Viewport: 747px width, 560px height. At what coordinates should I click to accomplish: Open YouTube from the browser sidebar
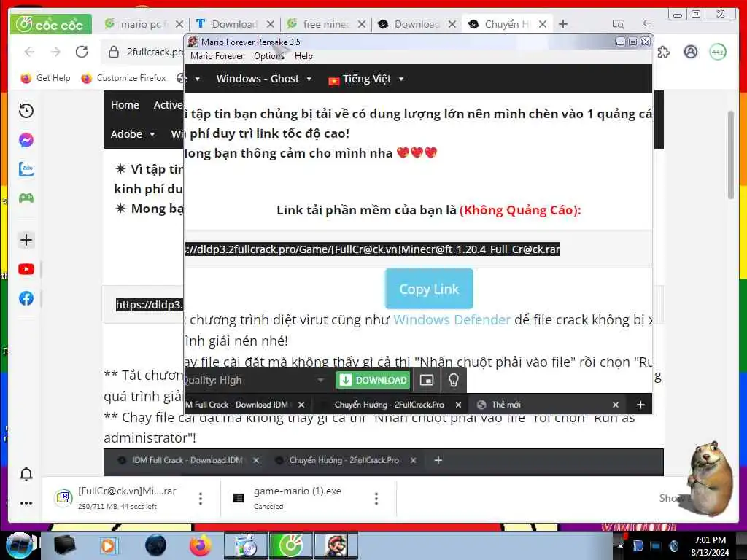click(x=26, y=269)
